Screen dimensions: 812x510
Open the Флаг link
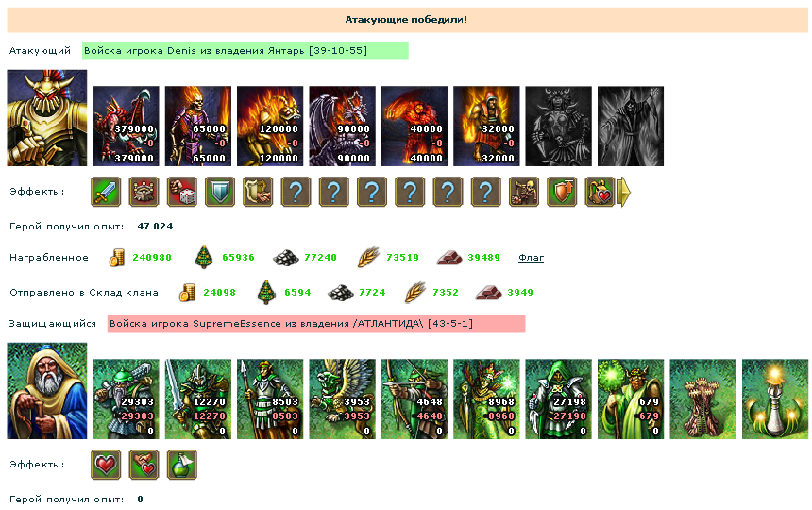tap(531, 257)
